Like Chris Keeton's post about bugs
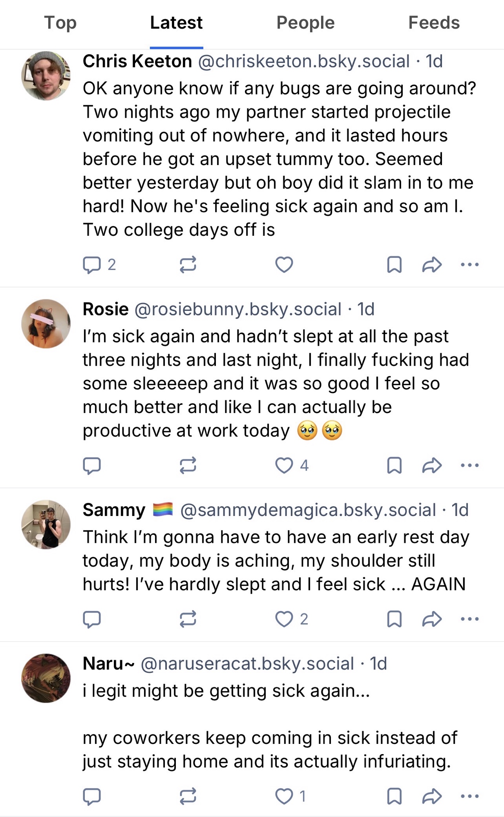The height and width of the screenshot is (817, 504). point(284,265)
